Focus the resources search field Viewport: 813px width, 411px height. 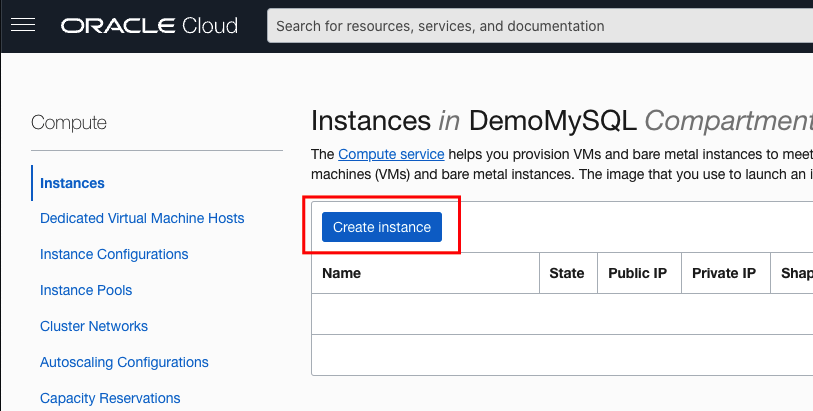540,26
